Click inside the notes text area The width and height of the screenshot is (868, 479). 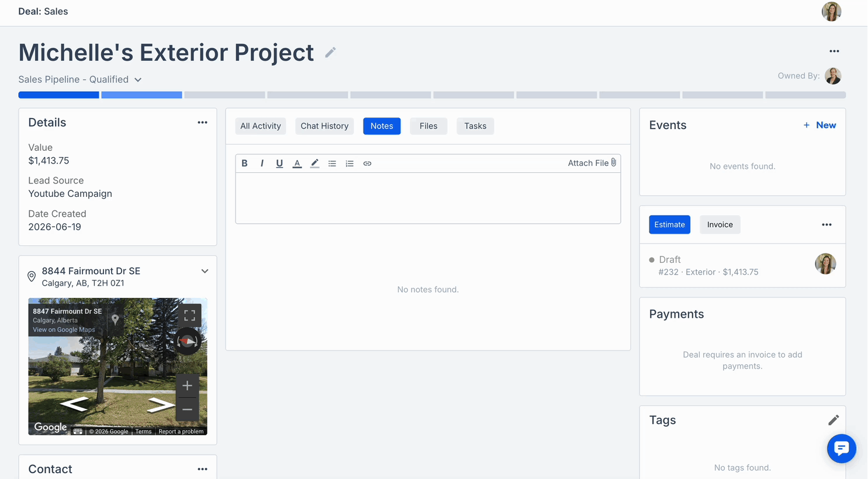(x=428, y=198)
